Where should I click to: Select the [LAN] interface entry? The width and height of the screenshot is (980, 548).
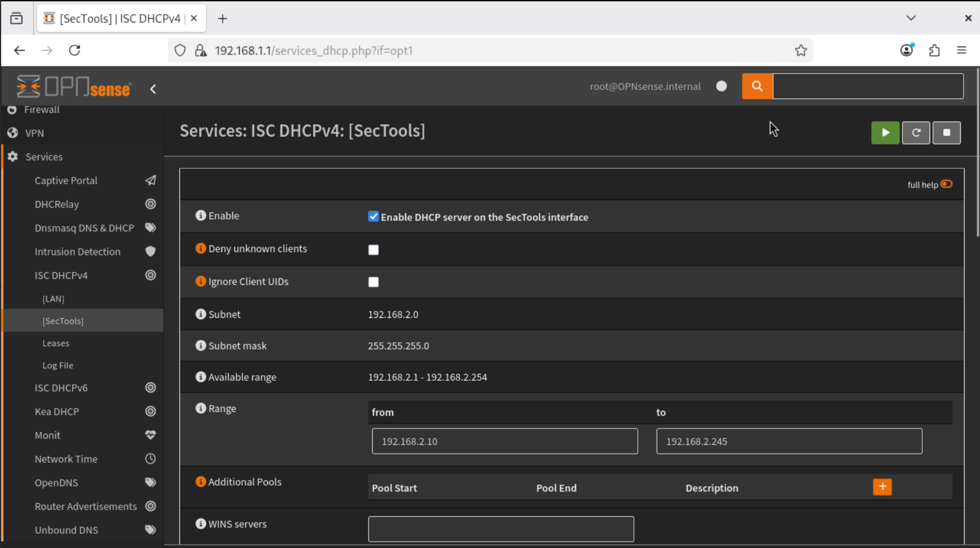(53, 299)
